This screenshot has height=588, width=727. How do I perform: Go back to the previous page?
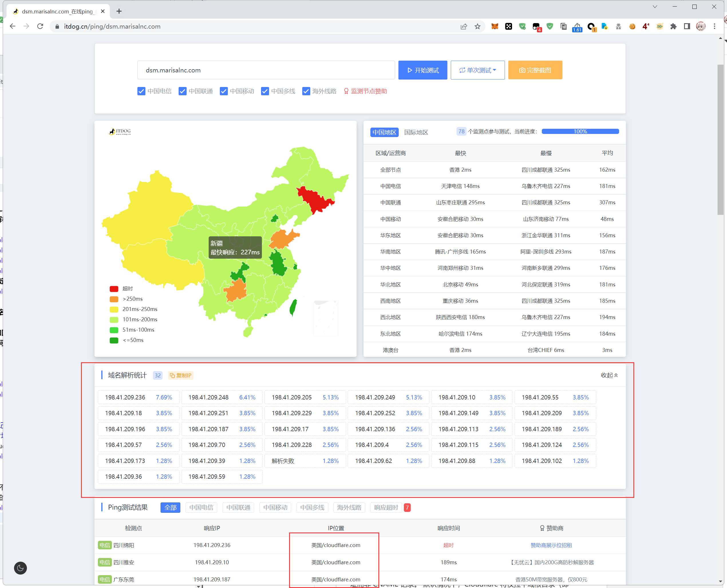click(13, 26)
